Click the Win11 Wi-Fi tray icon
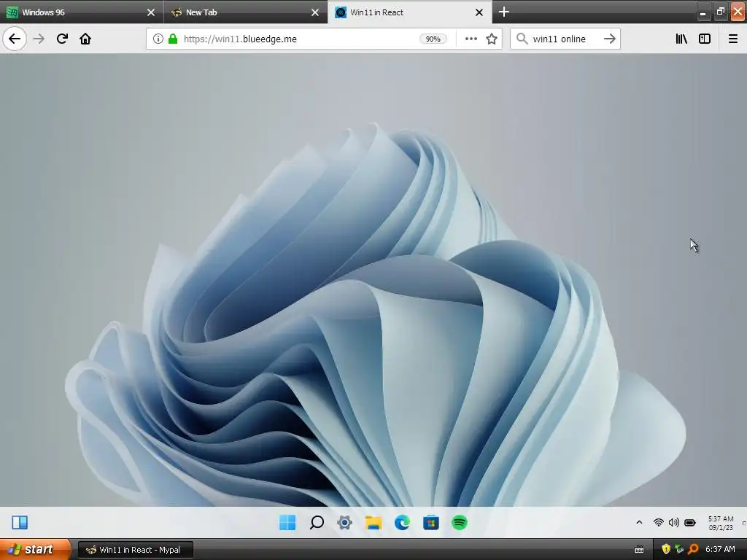The width and height of the screenshot is (747, 560). pyautogui.click(x=659, y=522)
